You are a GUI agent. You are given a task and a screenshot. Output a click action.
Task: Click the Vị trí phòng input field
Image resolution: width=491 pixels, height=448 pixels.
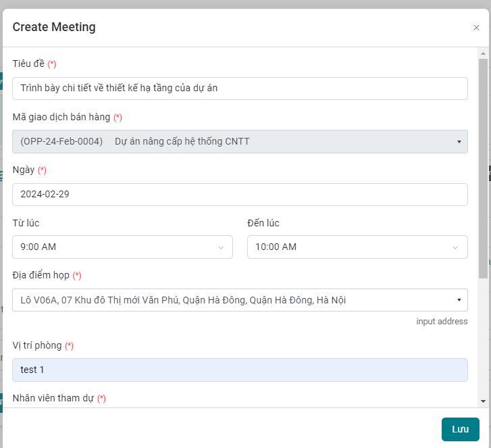point(240,370)
